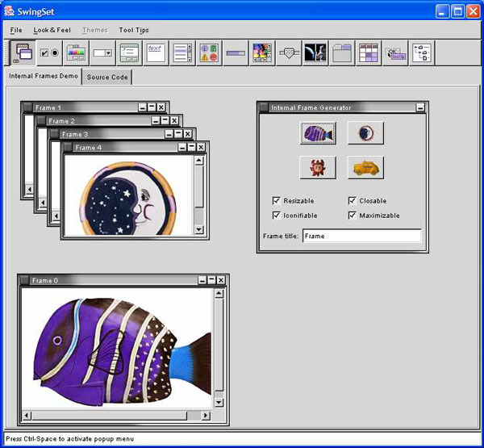
Task: Maximize the Frame 4 internal window
Action: pyautogui.click(x=192, y=148)
